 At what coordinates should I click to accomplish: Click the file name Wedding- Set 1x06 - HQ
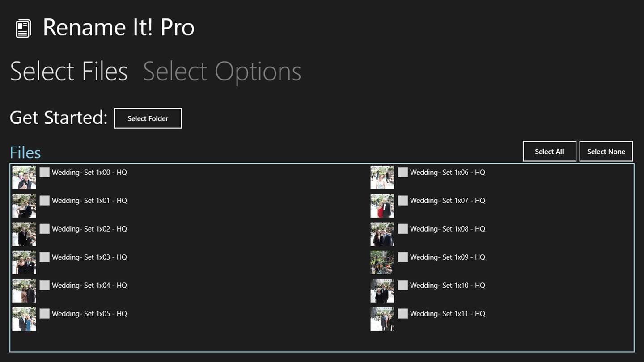tap(448, 173)
